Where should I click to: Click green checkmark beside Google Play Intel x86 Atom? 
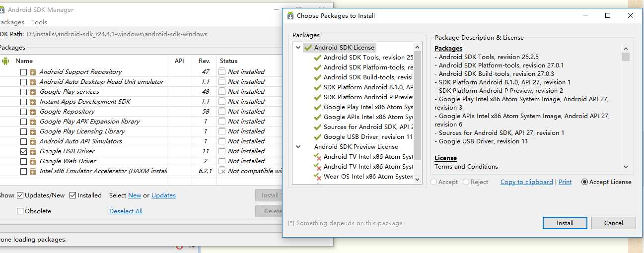(x=317, y=107)
